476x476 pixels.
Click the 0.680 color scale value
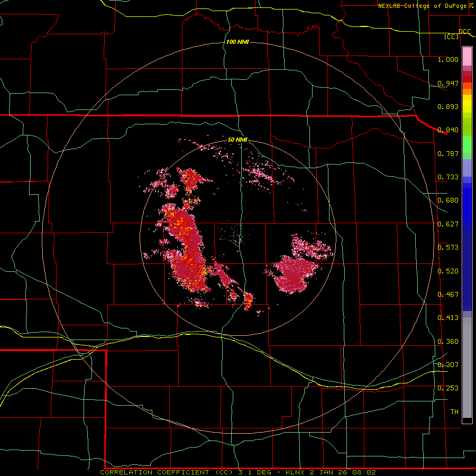[448, 200]
